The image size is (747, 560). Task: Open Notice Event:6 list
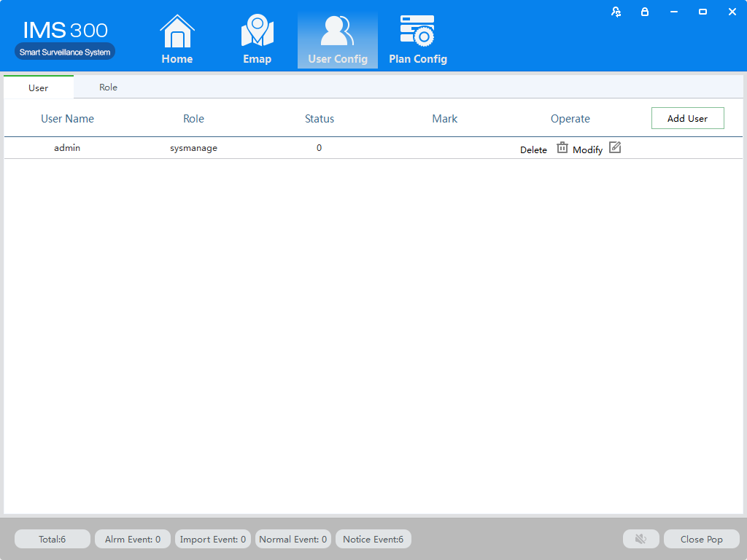click(x=373, y=539)
